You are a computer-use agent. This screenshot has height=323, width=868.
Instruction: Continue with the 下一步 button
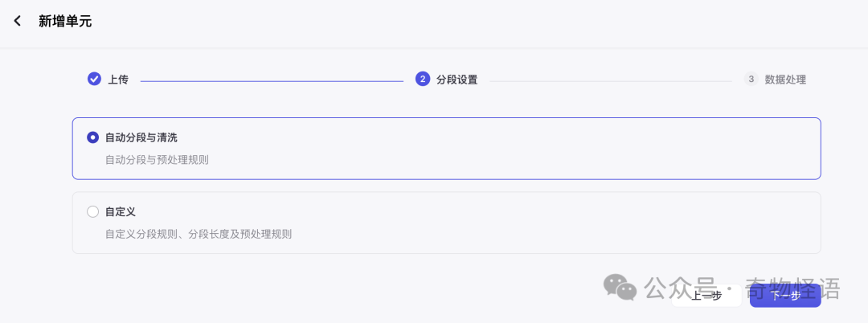point(785,295)
